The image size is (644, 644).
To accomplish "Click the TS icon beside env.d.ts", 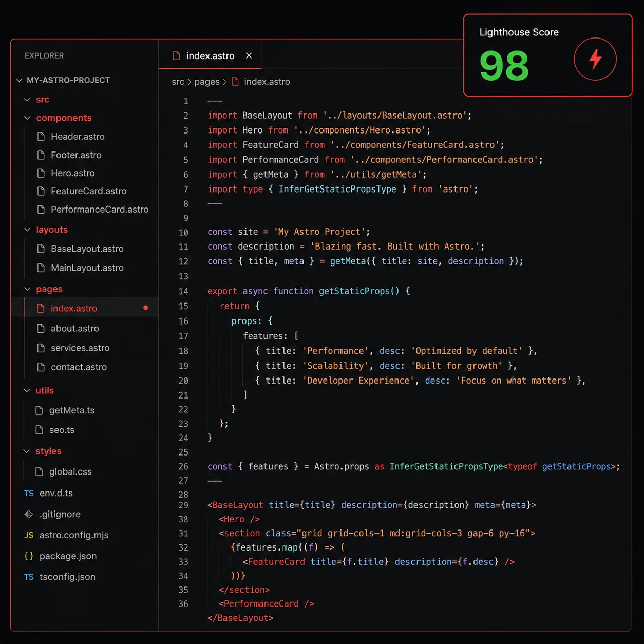I will click(29, 494).
